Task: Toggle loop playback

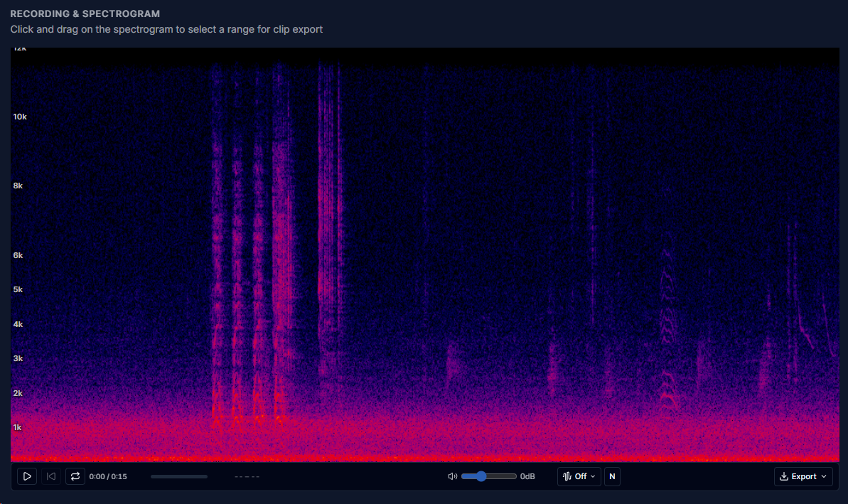Action: 75,476
